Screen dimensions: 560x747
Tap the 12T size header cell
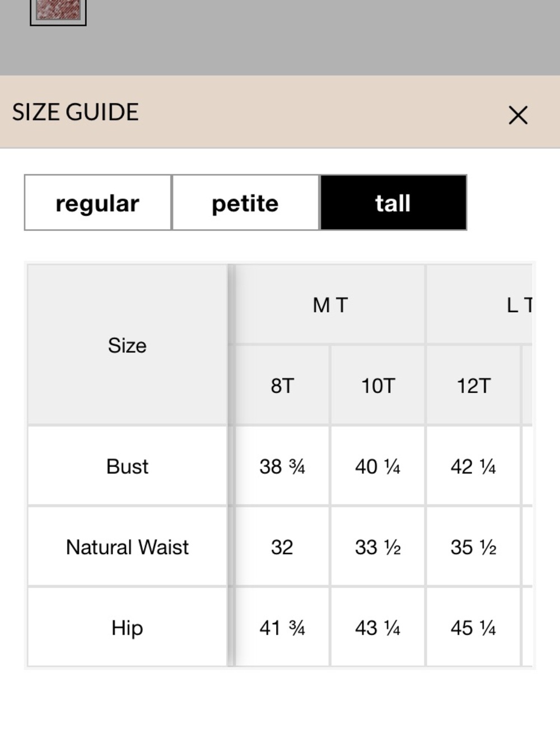474,386
